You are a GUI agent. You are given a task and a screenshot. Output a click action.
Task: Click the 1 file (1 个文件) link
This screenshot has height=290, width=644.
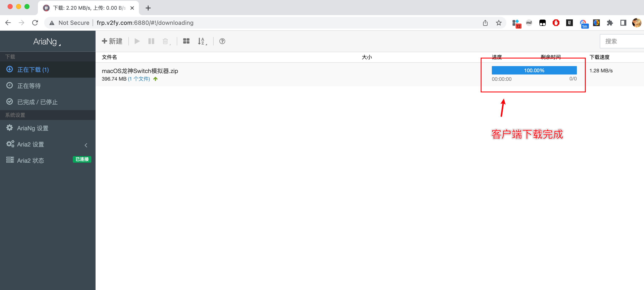(139, 79)
